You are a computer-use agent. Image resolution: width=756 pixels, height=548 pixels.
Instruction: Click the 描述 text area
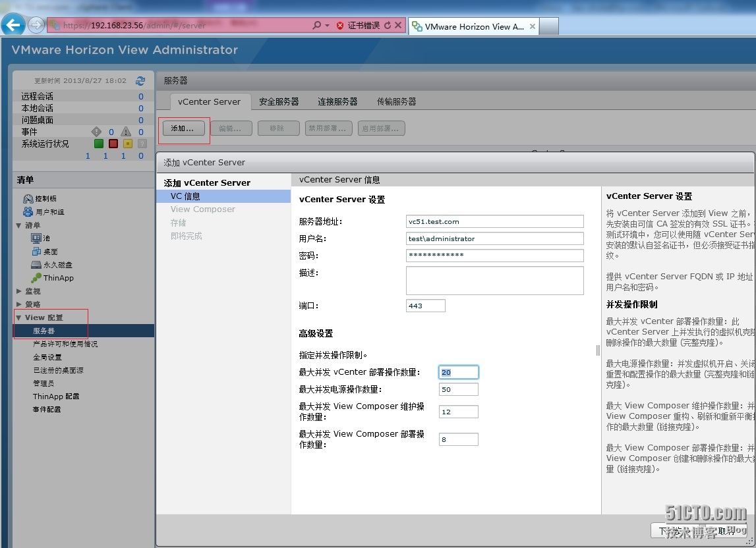[x=495, y=281]
